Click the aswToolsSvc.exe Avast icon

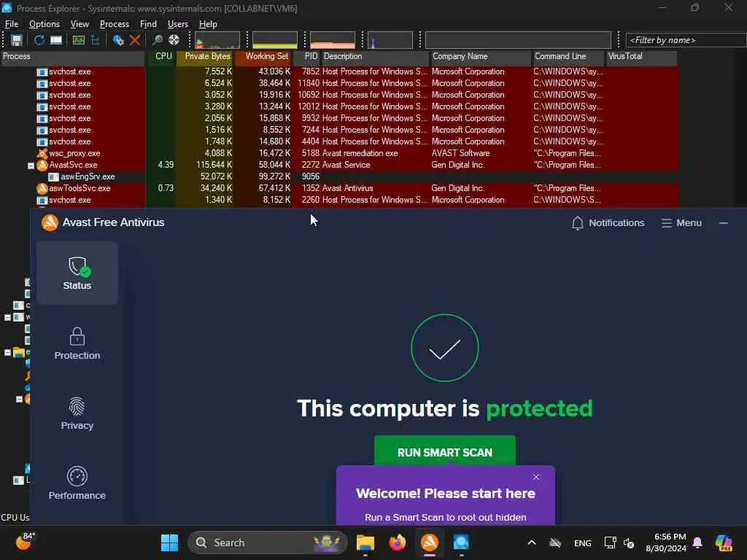42,188
